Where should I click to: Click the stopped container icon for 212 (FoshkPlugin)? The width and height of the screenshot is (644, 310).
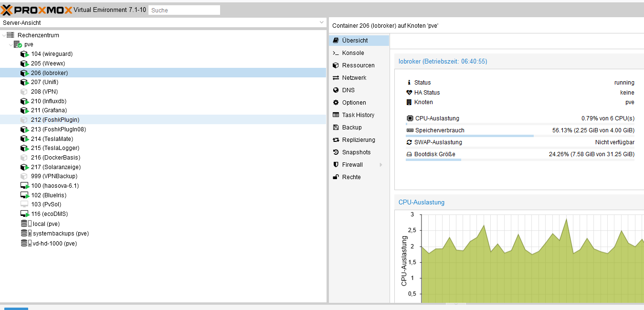point(25,120)
